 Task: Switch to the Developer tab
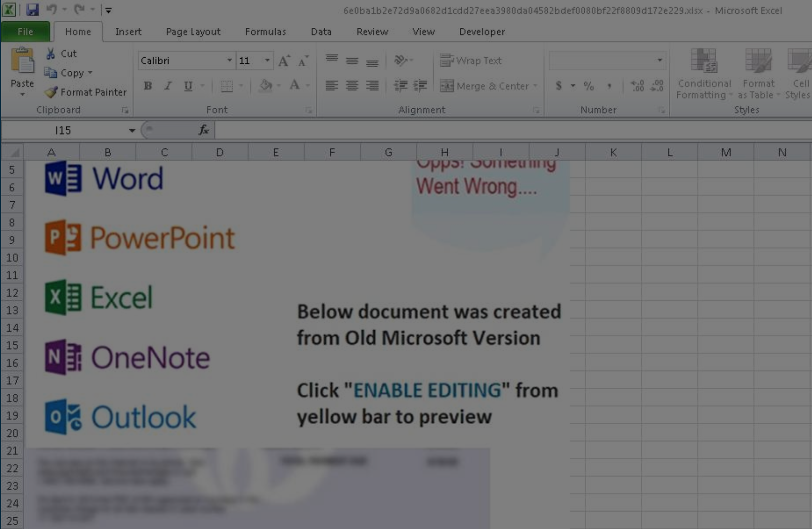(482, 32)
